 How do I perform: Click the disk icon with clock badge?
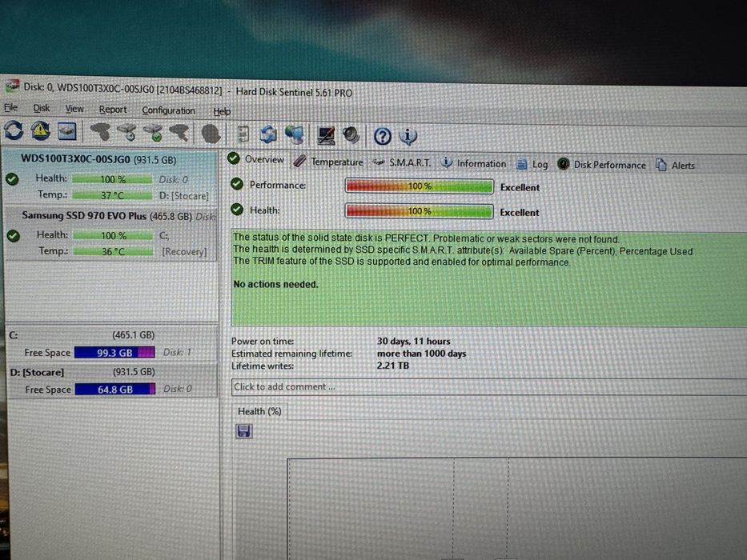(127, 133)
